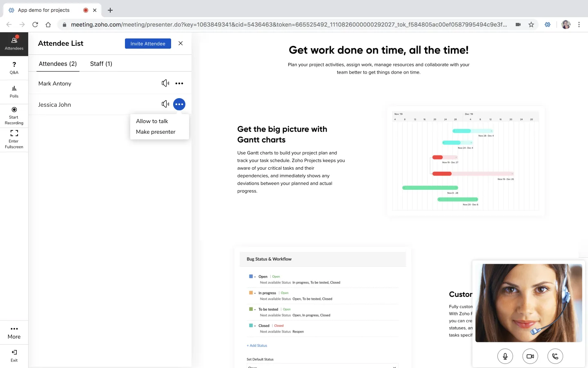Viewport: 588px width, 368px height.
Task: Open the Zoho extension icon
Action: point(548,25)
